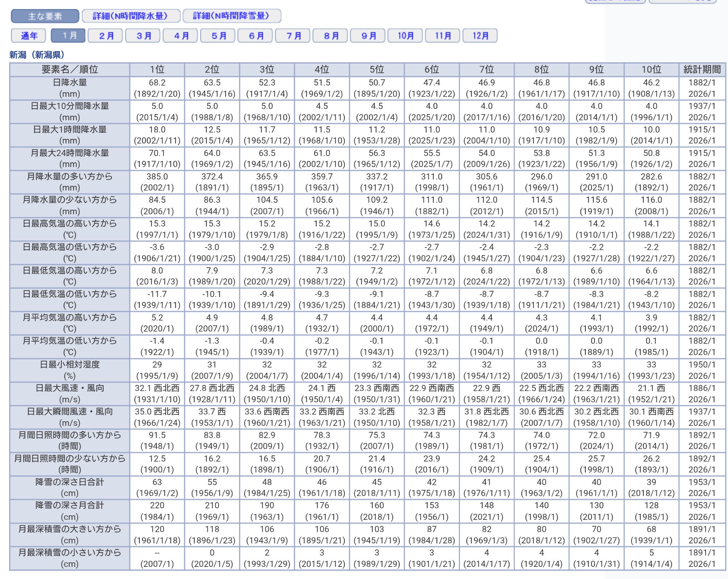
Task: Open the 詳細(N時間降雪量) tab
Action: (232, 16)
